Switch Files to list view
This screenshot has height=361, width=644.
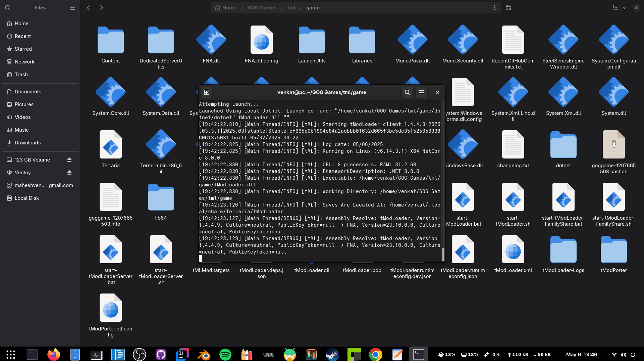[x=615, y=7]
